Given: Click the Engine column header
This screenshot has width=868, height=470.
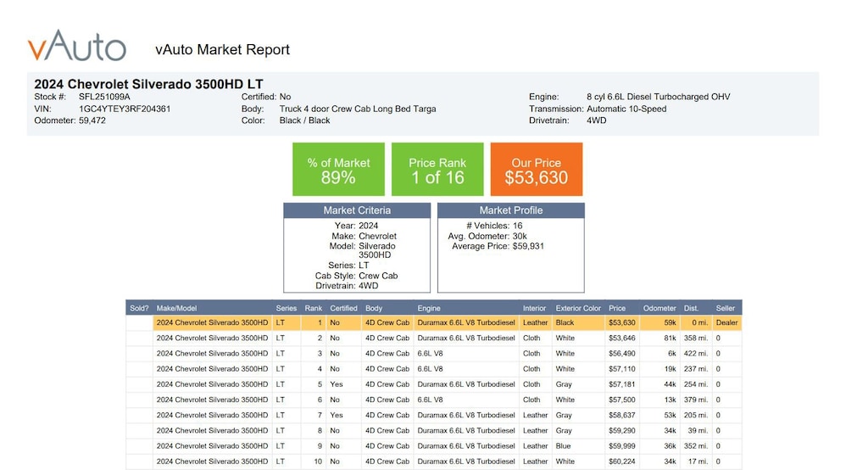Looking at the screenshot, I should (429, 308).
